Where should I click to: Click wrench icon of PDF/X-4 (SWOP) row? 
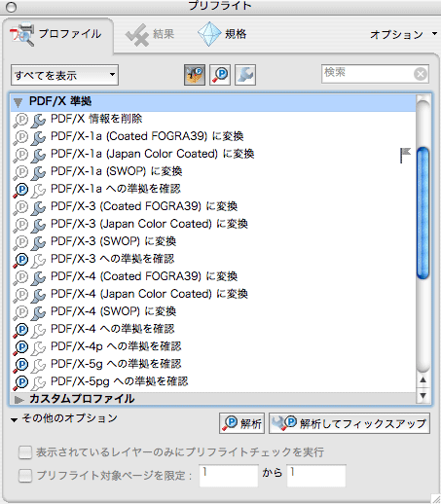pyautogui.click(x=38, y=312)
